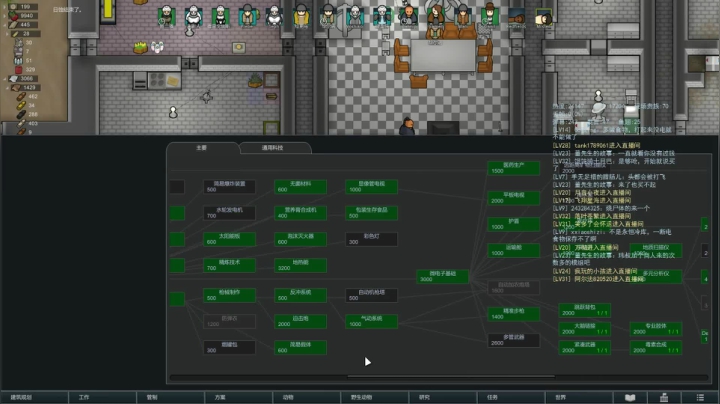Open the factions icon in the bottom bar
Screen dimensions: 720x404
664,398
